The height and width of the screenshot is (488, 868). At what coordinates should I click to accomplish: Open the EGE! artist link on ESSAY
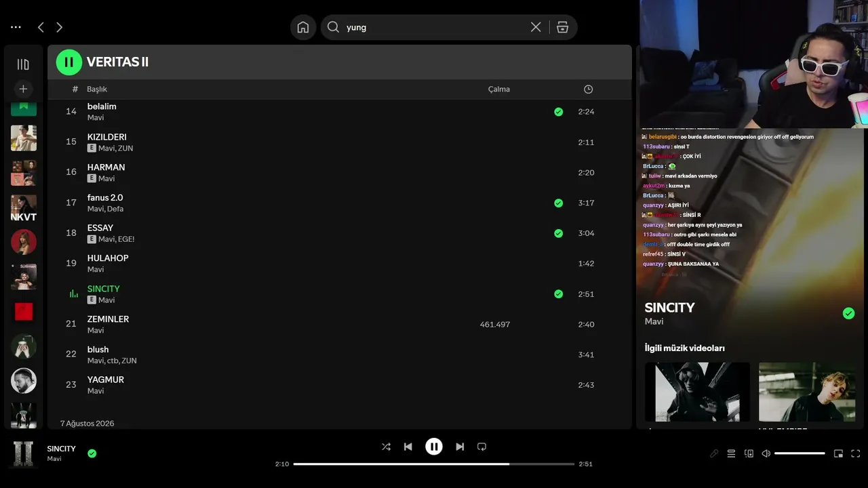click(x=126, y=239)
